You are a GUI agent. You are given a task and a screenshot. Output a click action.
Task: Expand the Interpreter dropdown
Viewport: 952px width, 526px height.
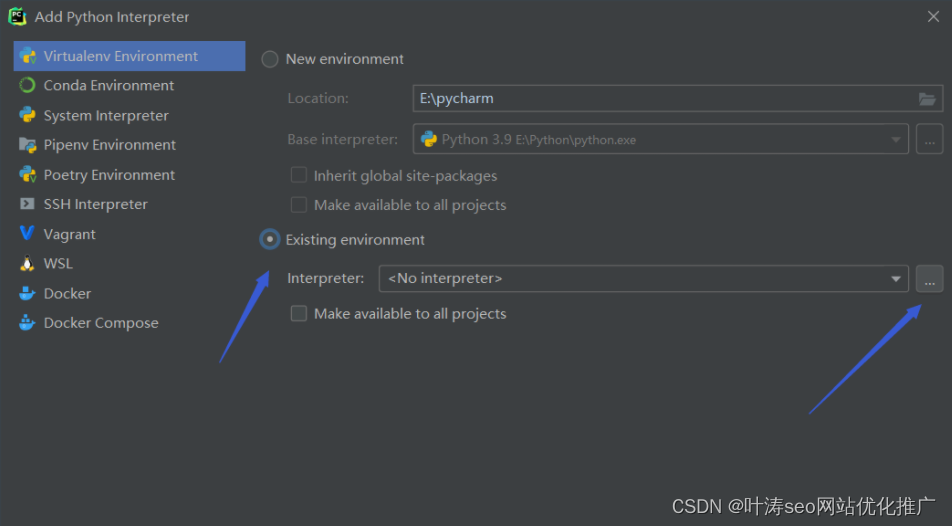[x=896, y=279]
